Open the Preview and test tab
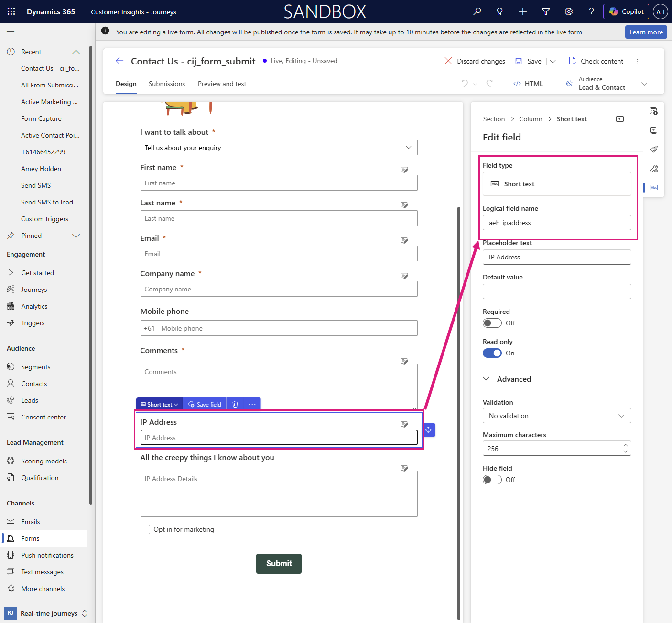This screenshot has height=623, width=672. pos(222,84)
